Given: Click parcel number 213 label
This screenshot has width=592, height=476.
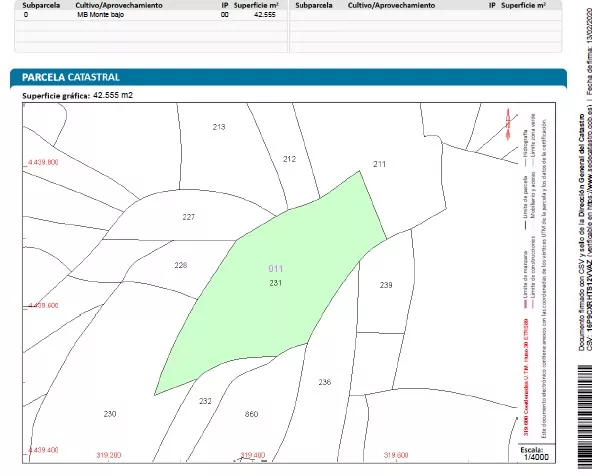Looking at the screenshot, I should click(x=219, y=127).
